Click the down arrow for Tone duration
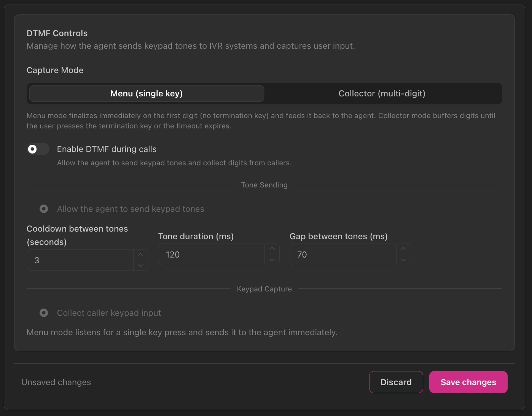Image resolution: width=532 pixels, height=416 pixels. [272, 260]
